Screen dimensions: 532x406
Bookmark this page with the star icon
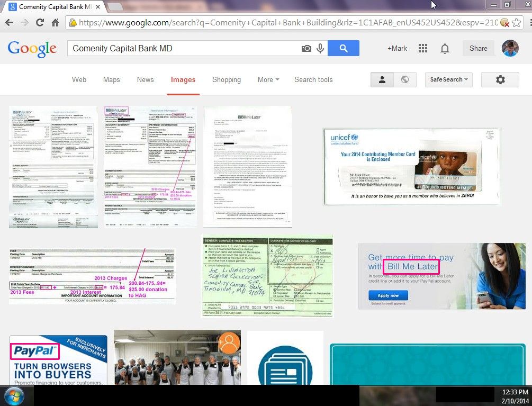[x=517, y=23]
